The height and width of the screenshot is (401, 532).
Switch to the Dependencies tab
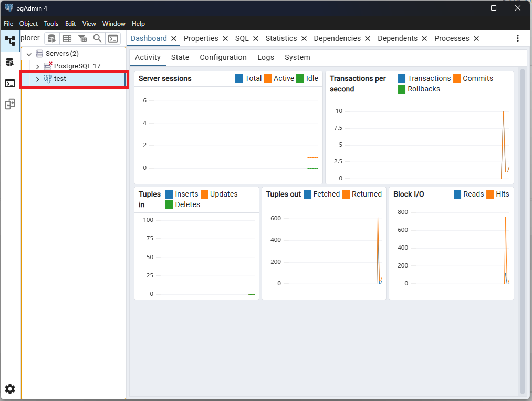pyautogui.click(x=337, y=38)
